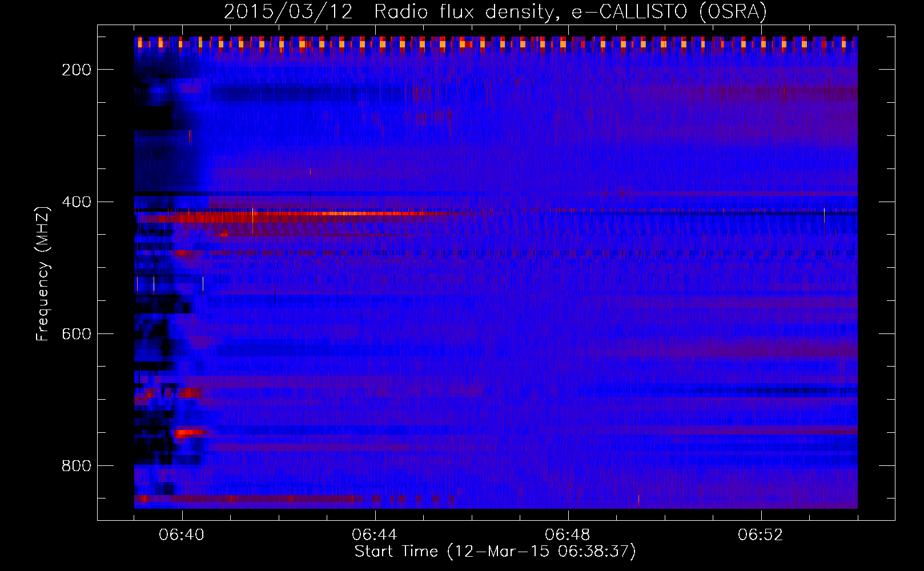Click the 06:44 time tick label
Viewport: 924px width, 571px height.
pyautogui.click(x=375, y=535)
